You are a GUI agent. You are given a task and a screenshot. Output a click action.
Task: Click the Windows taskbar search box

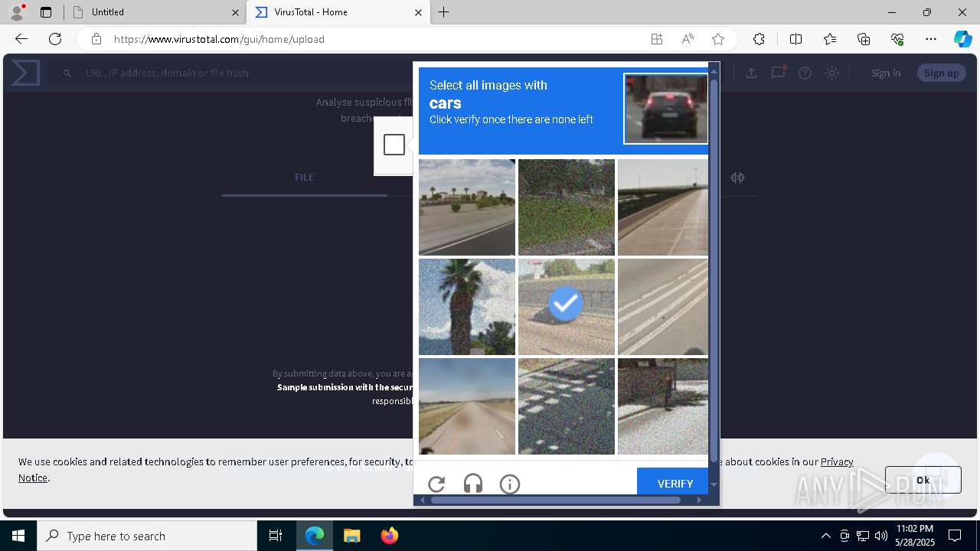click(147, 536)
